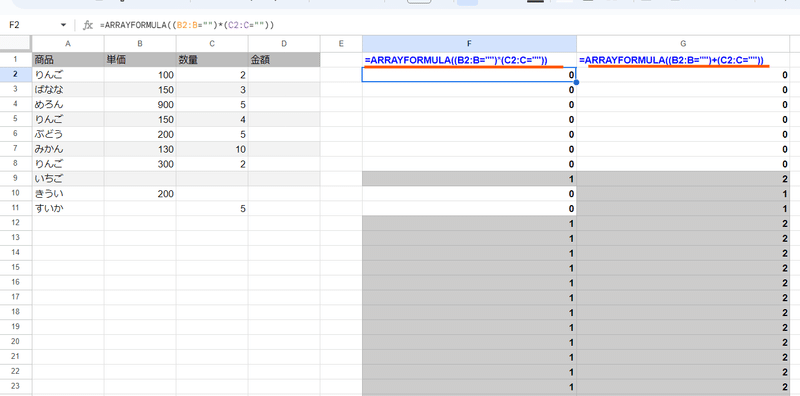Click gray cell F12 showing 1
The height and width of the screenshot is (396, 800).
tap(469, 223)
